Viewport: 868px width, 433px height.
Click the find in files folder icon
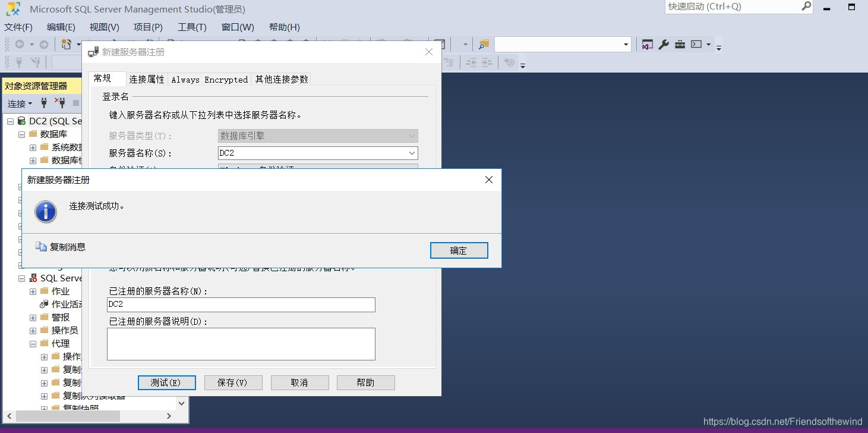coord(484,45)
